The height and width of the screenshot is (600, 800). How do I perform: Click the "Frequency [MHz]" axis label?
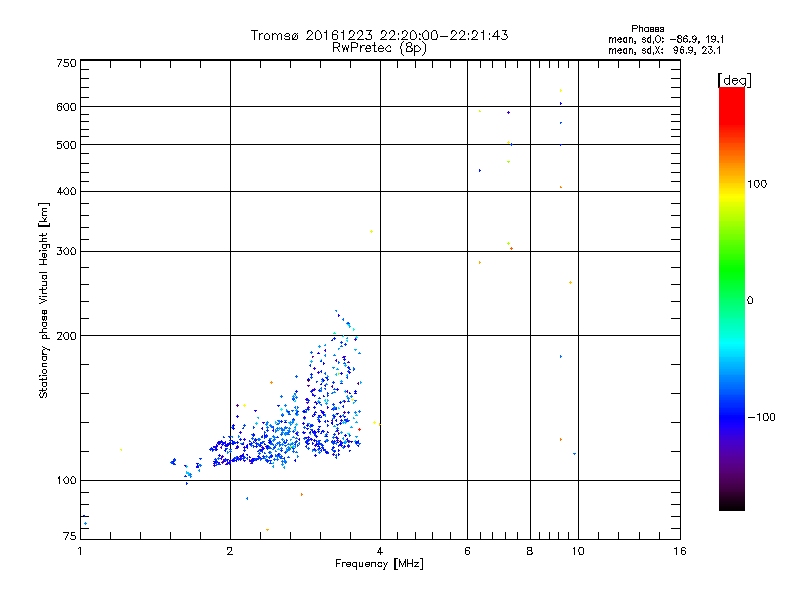pyautogui.click(x=379, y=564)
